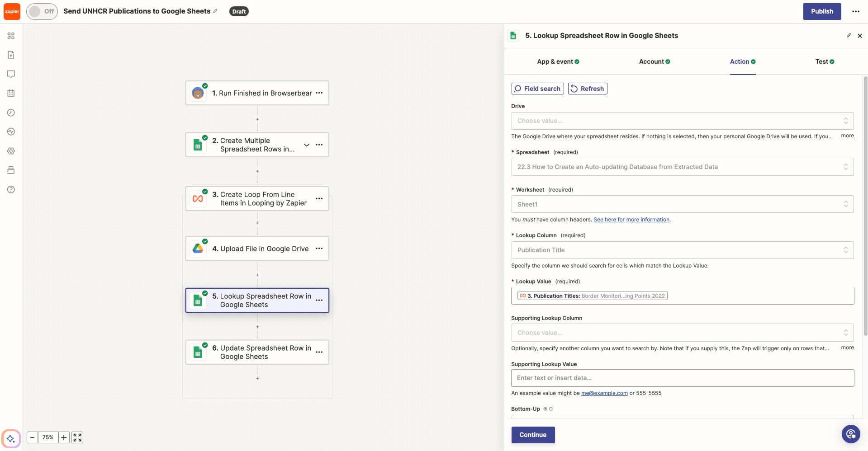This screenshot has height=451, width=868.
Task: Select step 6 Update Spreadsheet Row
Action: tap(257, 352)
